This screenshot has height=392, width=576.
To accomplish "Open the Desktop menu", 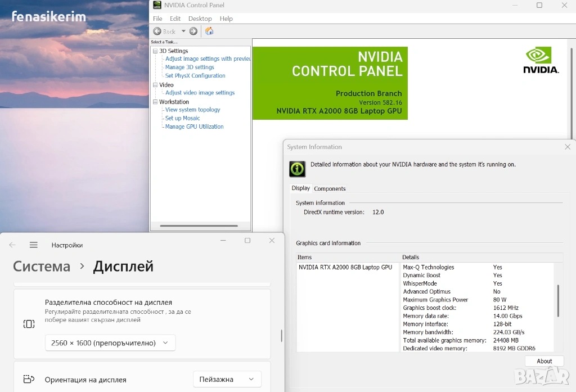I will (200, 19).
